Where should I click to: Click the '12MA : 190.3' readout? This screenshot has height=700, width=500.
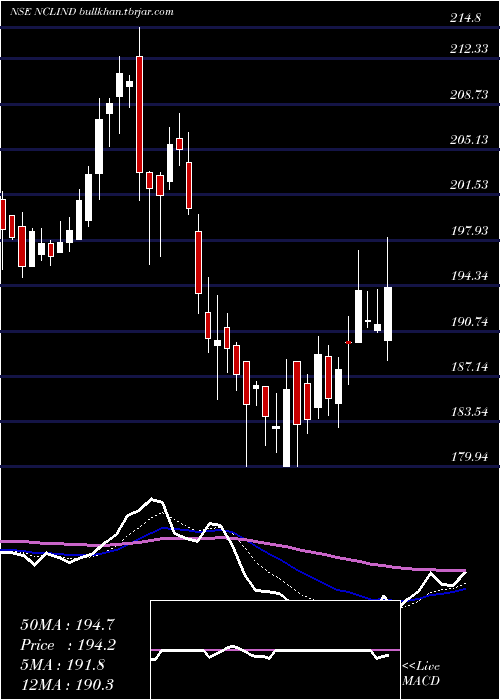tap(66, 684)
